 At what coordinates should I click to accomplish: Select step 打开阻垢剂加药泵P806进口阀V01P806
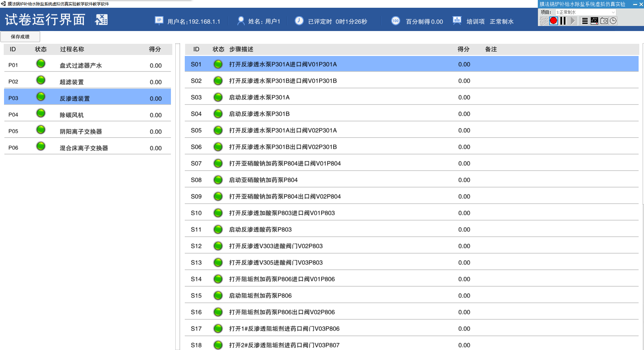click(412, 279)
